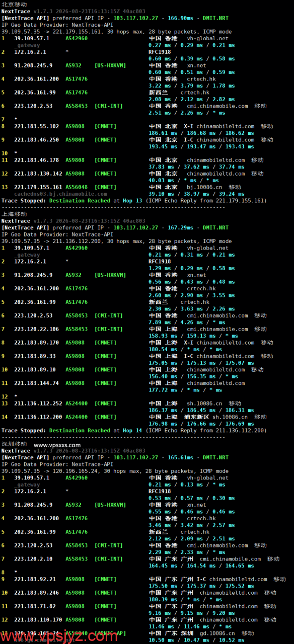Select hop IP '221.183.89.170'
Image resolution: width=294 pixels, height=644 pixels.
[x=36, y=343]
